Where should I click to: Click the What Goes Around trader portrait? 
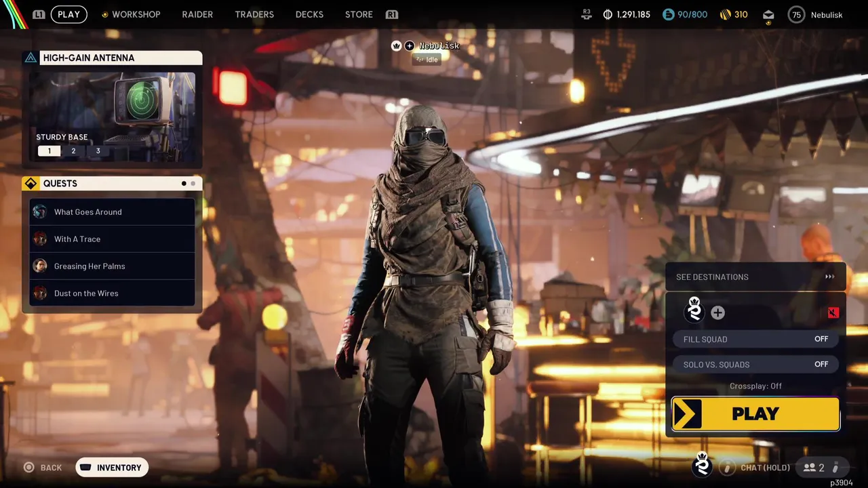[40, 211]
